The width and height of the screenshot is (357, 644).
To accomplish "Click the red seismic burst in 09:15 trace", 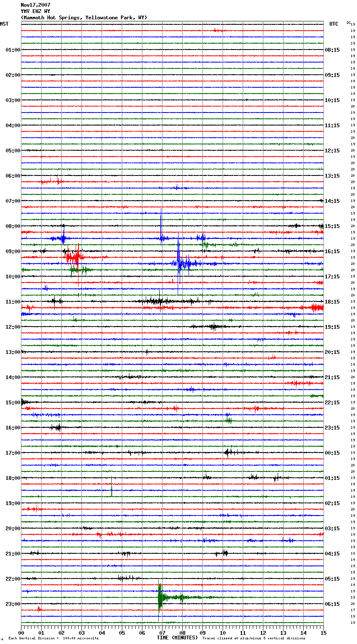I will coord(75,257).
